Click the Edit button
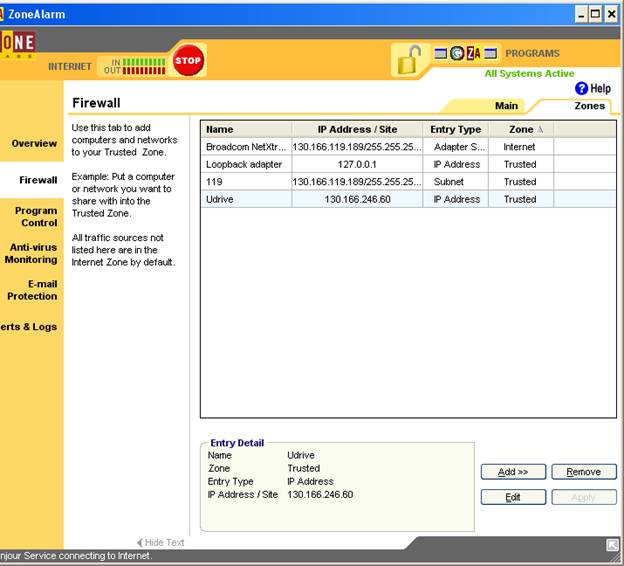Screen dimensions: 624x566 [513, 497]
